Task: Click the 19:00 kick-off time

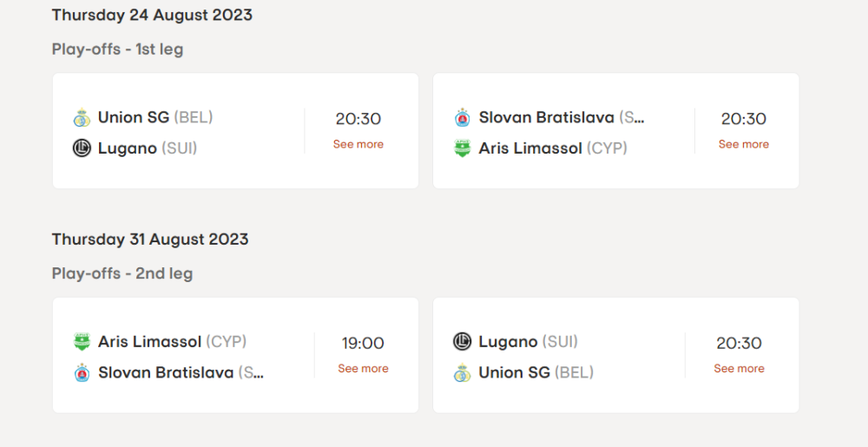Action: [363, 344]
